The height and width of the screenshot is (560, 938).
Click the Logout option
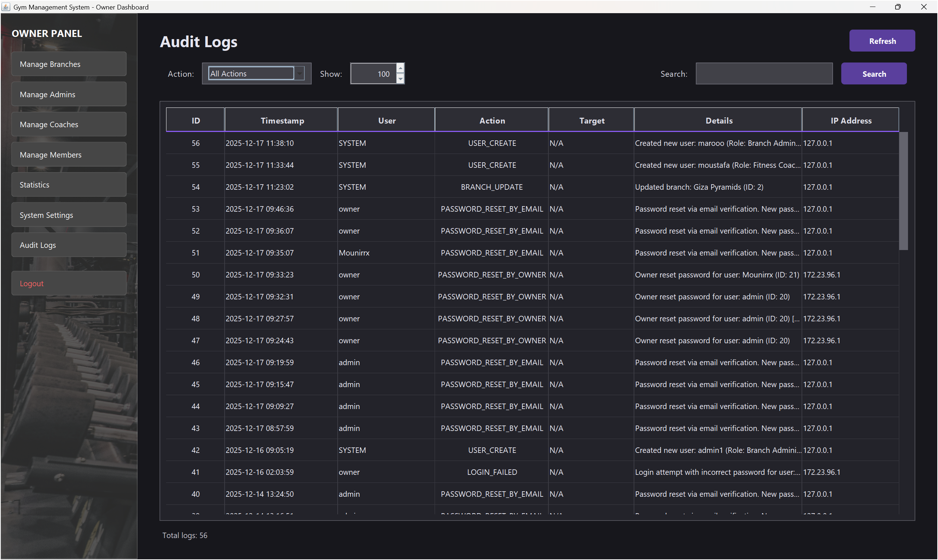[69, 283]
